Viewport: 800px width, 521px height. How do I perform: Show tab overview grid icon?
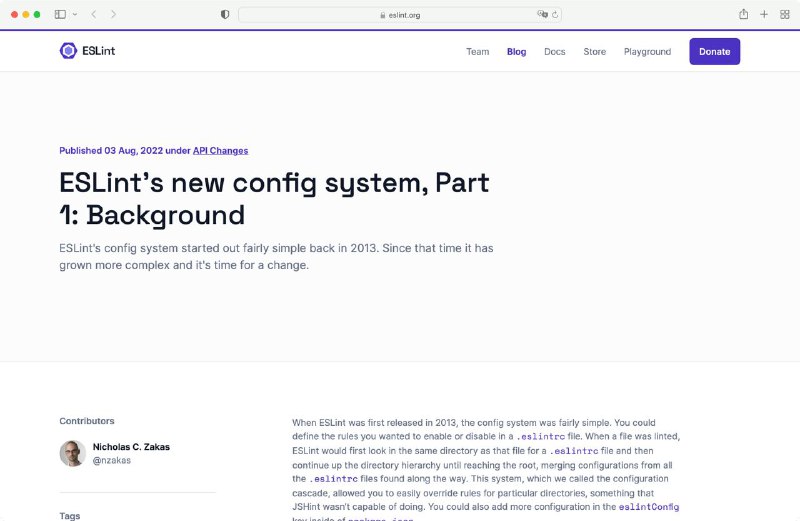(785, 14)
